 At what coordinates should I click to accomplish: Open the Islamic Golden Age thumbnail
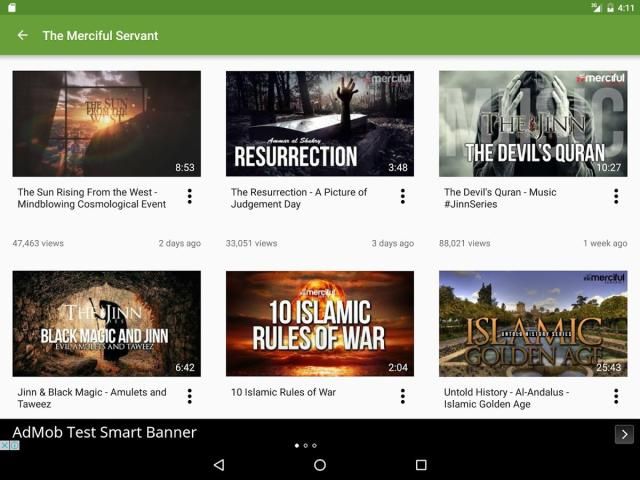(x=533, y=323)
